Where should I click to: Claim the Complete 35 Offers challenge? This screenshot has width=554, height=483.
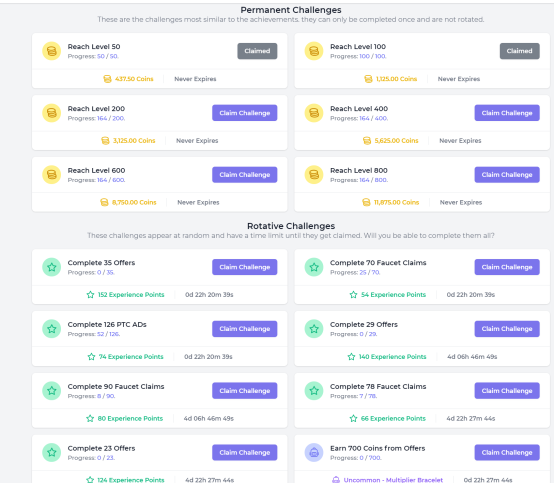pos(244,267)
